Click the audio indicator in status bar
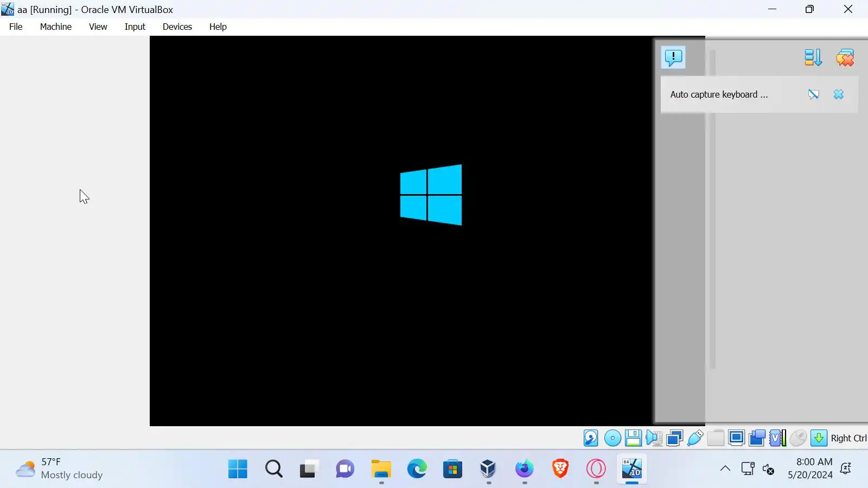868x488 pixels. 654,438
